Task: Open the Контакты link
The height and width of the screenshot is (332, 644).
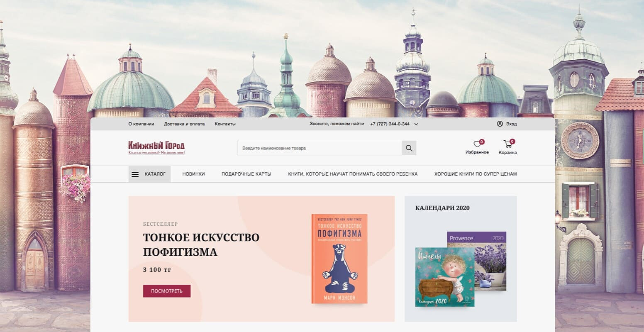Action: pos(225,124)
